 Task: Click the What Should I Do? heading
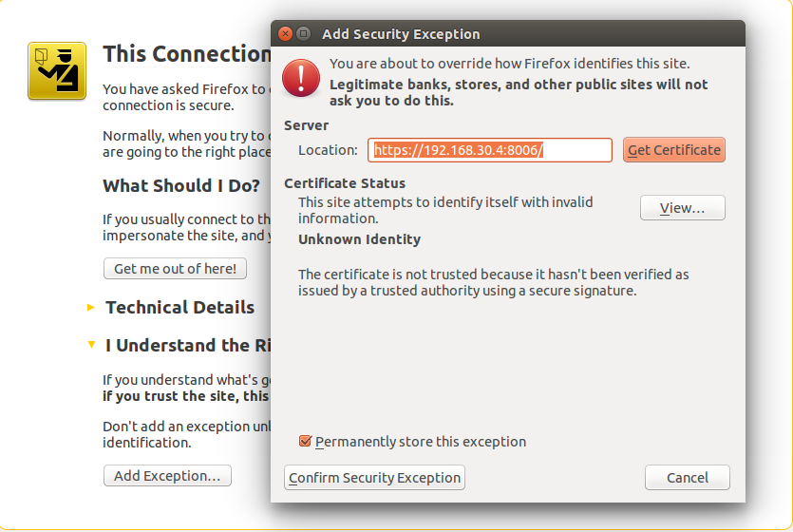180,186
